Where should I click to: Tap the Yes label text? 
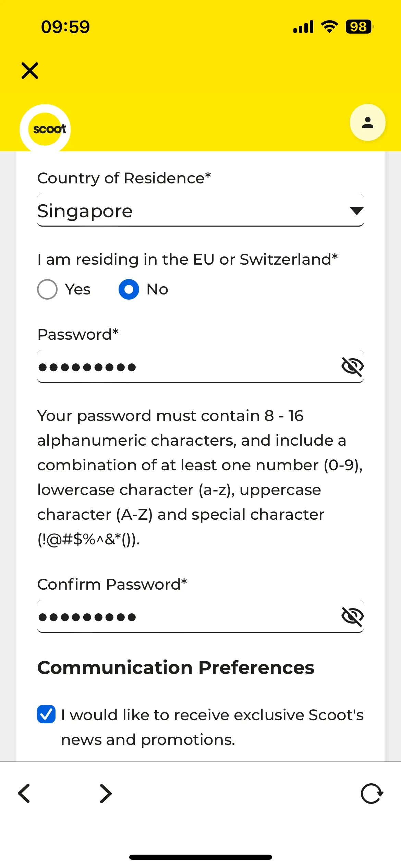pos(78,289)
